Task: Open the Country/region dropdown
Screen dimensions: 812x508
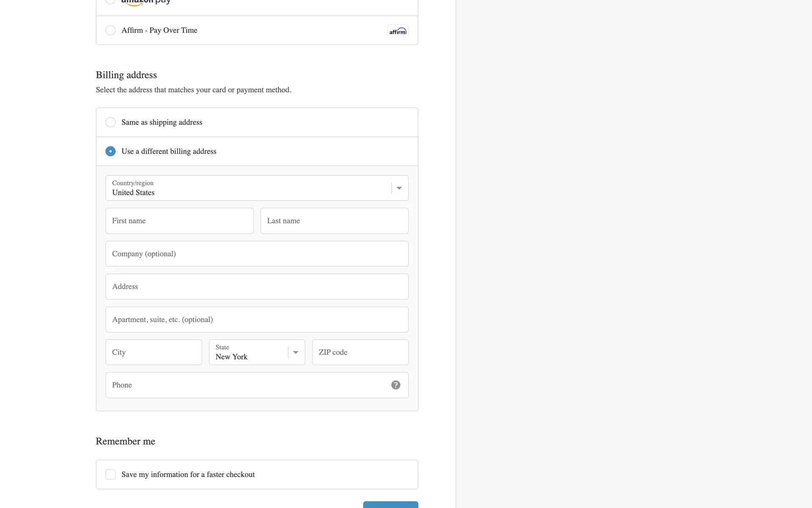Action: coord(250,188)
